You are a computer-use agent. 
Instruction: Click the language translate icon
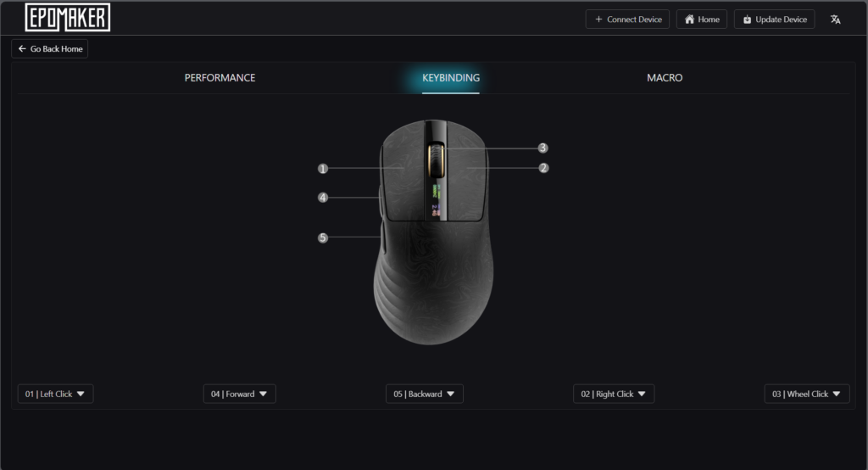pyautogui.click(x=835, y=20)
